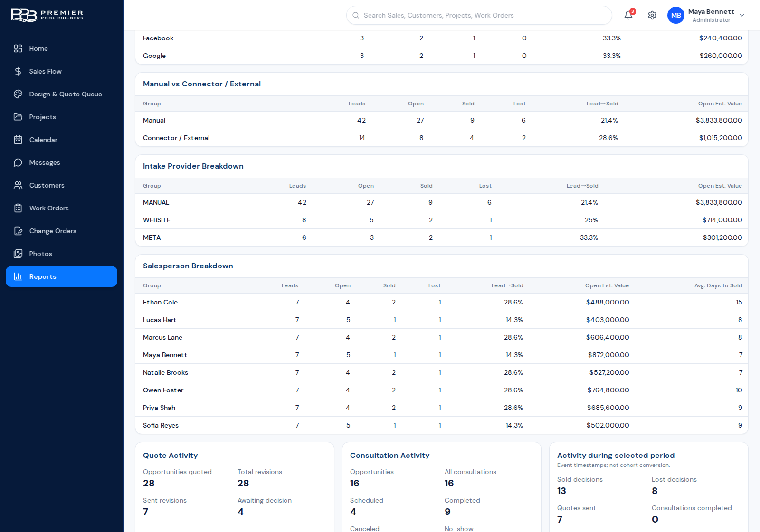
Task: Click the Home sidebar icon
Action: point(18,48)
